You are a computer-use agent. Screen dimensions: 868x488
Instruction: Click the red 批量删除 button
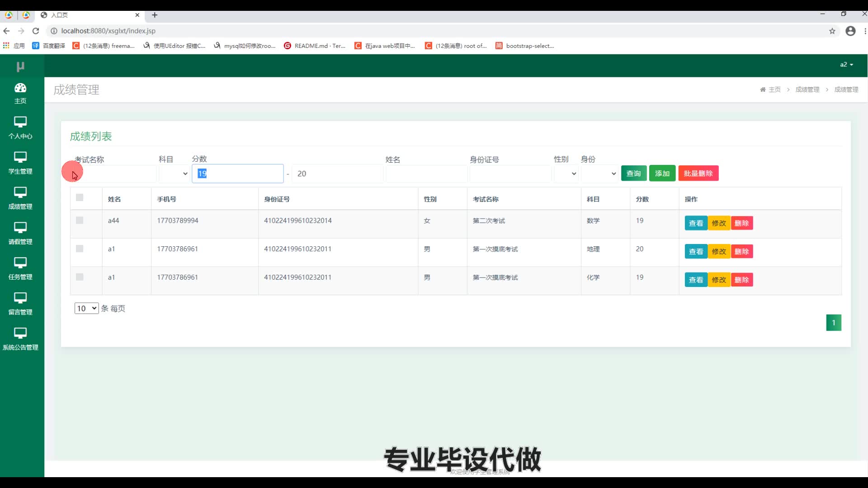698,174
